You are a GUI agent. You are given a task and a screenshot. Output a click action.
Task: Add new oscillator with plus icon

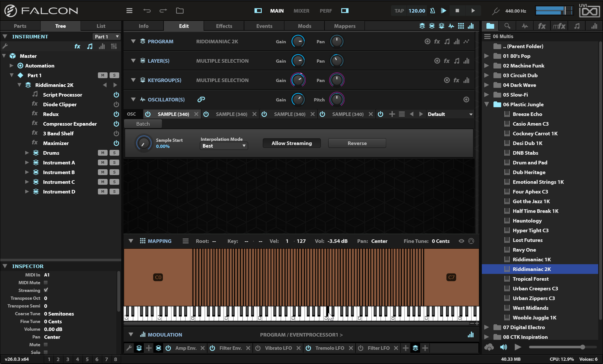click(x=392, y=114)
